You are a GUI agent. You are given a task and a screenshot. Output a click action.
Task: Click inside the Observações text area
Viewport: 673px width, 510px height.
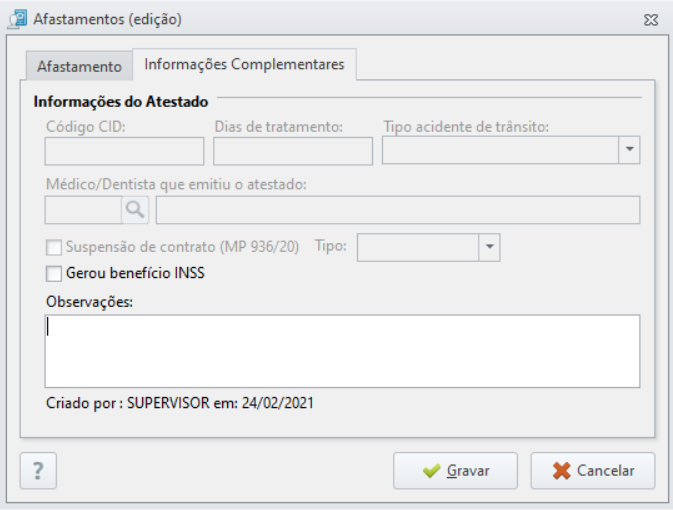pos(343,351)
